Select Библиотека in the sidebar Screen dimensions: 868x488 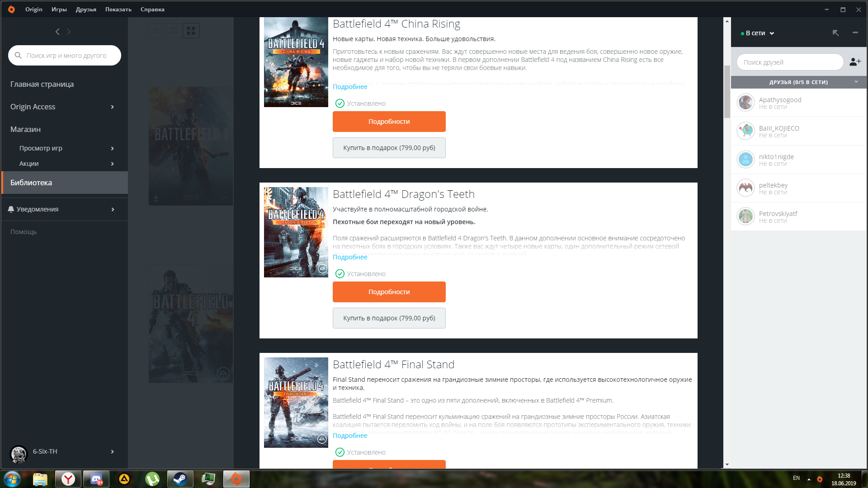pos(65,183)
